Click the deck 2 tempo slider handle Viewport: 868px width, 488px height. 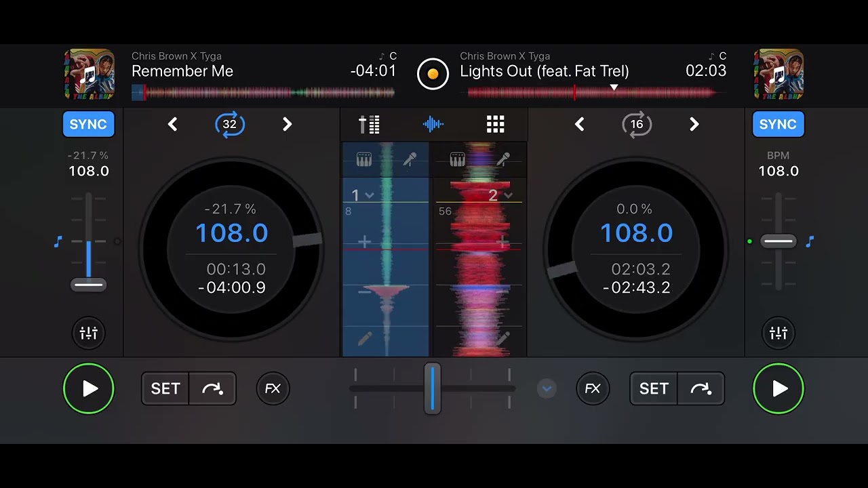[778, 241]
